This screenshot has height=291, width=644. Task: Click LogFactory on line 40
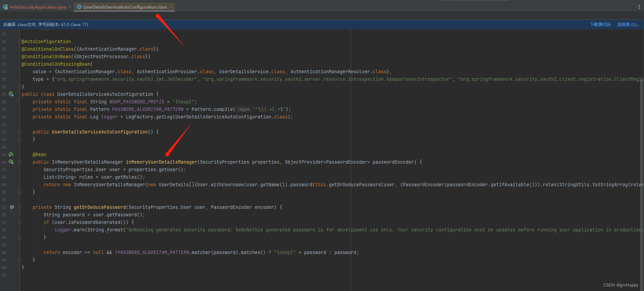pos(140,117)
